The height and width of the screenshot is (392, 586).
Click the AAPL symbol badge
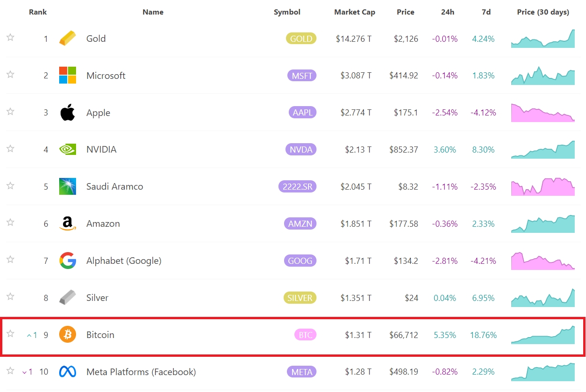(x=302, y=113)
